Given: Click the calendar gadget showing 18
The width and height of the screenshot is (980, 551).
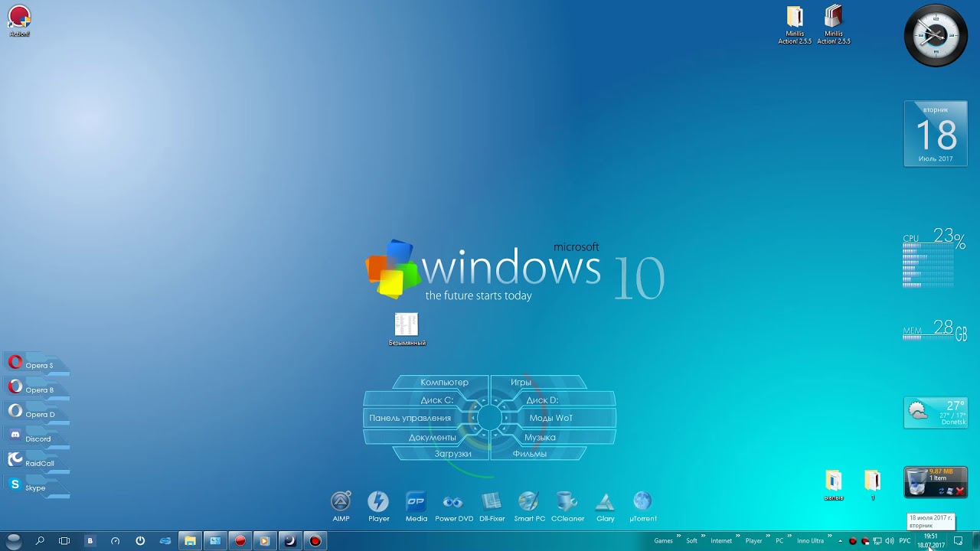Looking at the screenshot, I should click(x=936, y=134).
